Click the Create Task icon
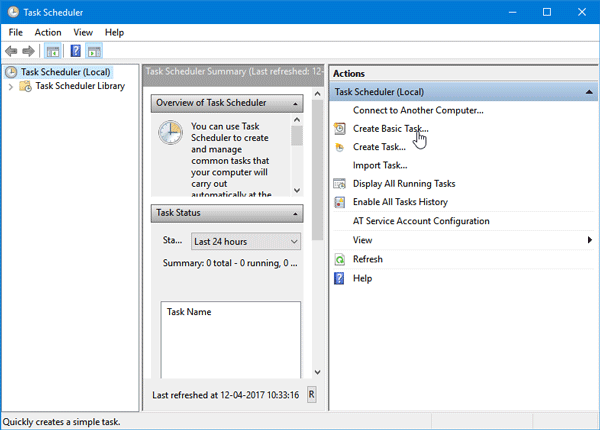Screen dimensions: 600x430 (x=339, y=147)
